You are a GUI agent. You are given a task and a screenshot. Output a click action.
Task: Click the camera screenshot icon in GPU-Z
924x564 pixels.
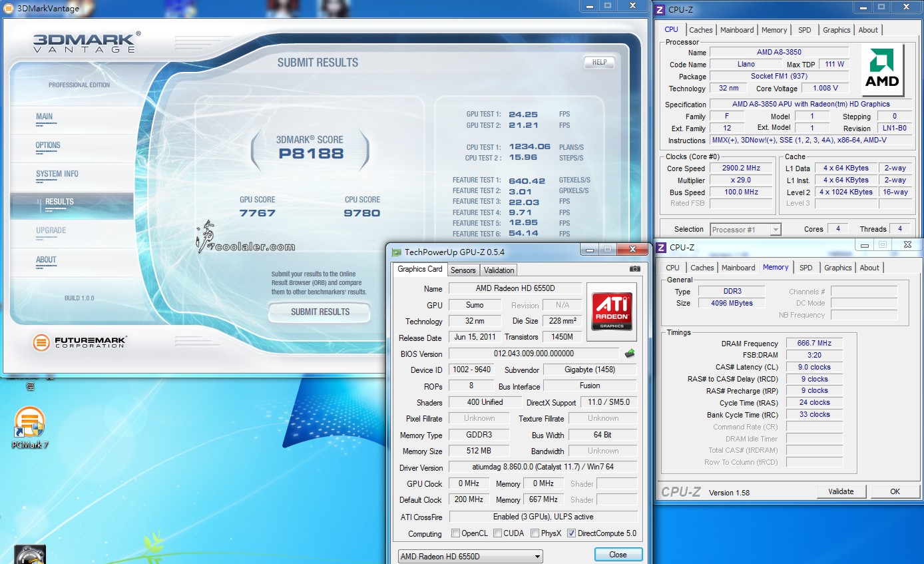point(636,270)
